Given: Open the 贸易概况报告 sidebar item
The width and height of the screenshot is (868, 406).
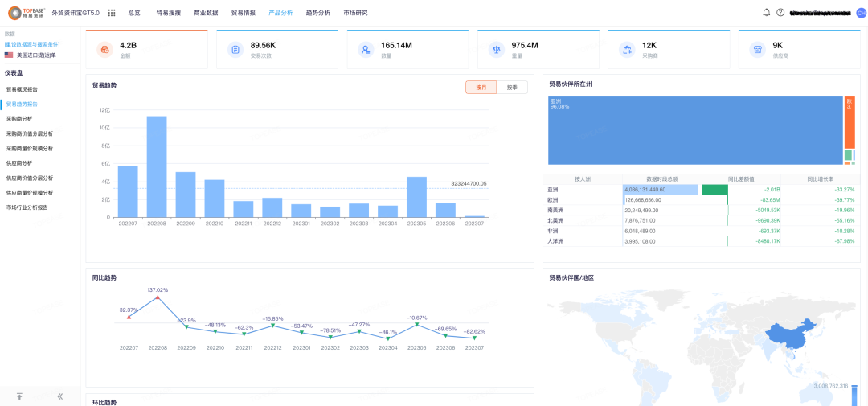Looking at the screenshot, I should pos(23,89).
